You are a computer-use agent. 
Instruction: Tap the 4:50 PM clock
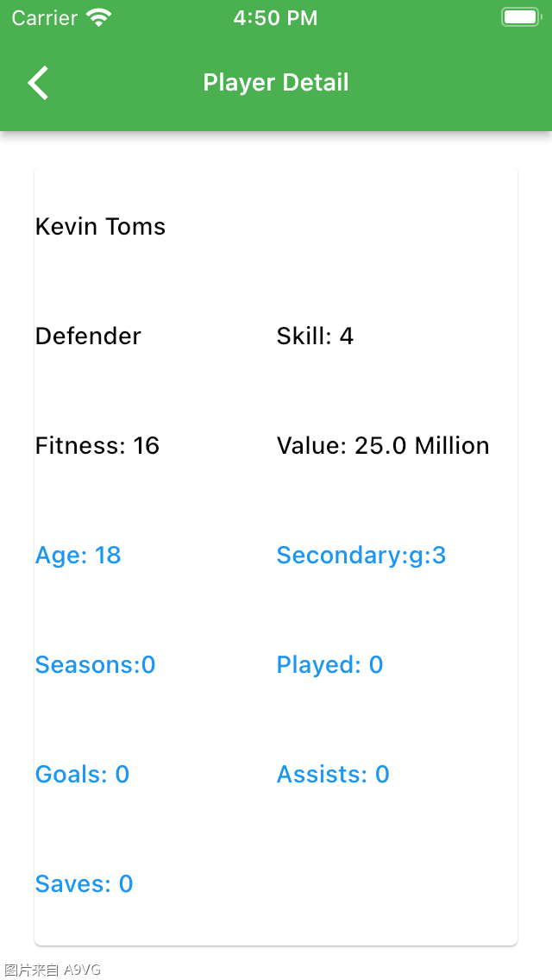click(275, 18)
